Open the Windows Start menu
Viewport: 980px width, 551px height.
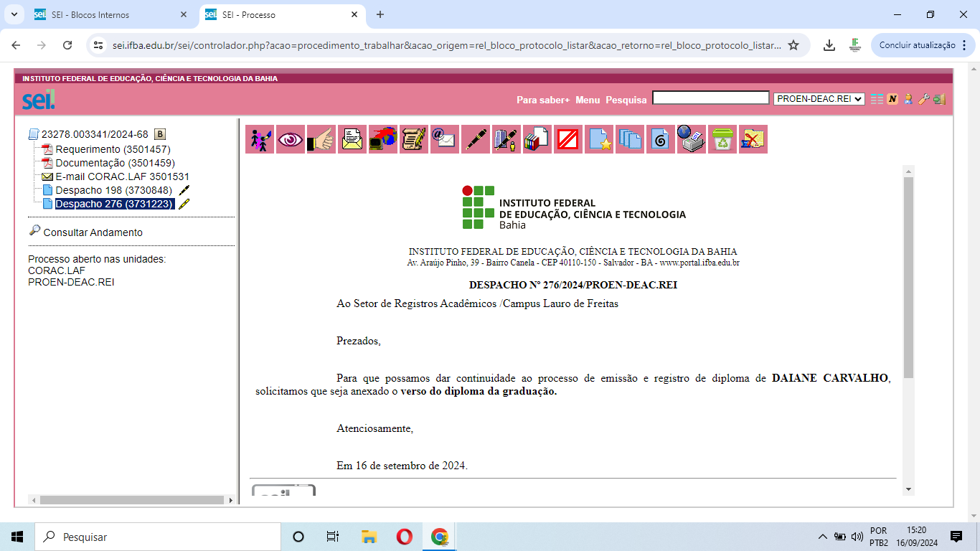pos(17,537)
